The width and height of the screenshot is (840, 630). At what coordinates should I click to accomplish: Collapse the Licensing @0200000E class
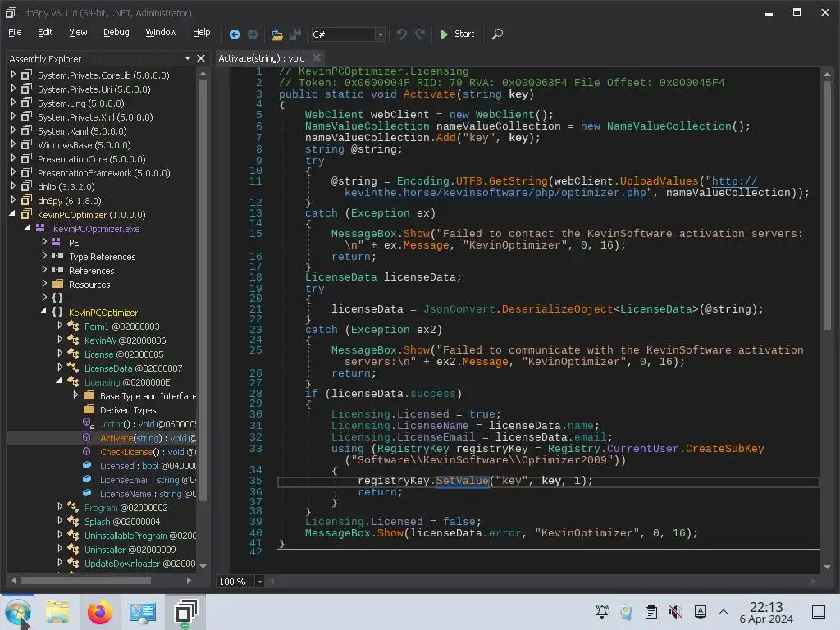[59, 381]
